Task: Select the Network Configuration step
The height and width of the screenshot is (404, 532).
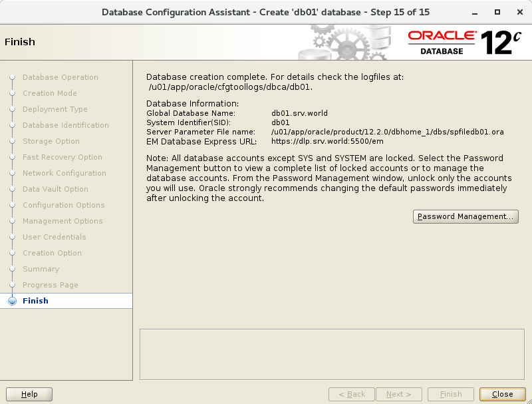Action: [64, 173]
